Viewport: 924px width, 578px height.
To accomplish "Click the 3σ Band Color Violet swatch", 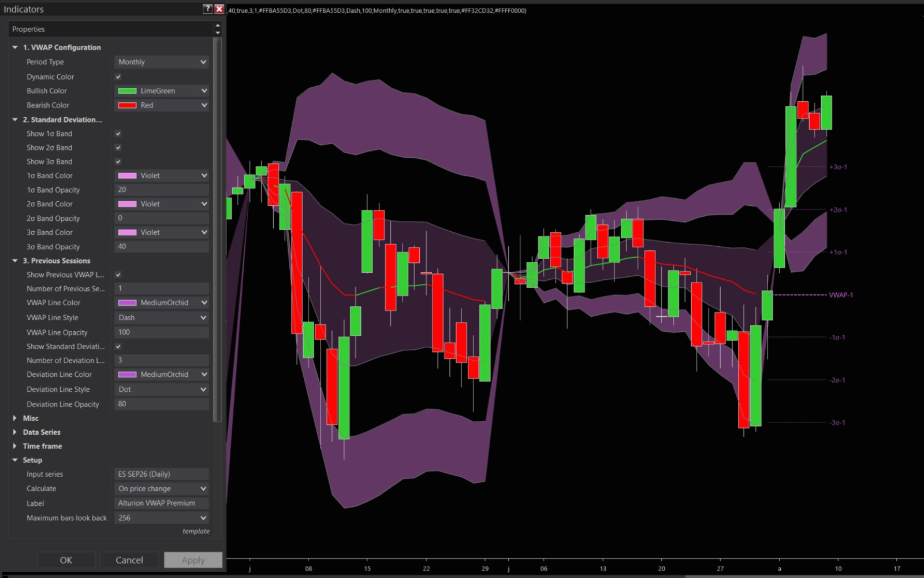I will pyautogui.click(x=127, y=232).
